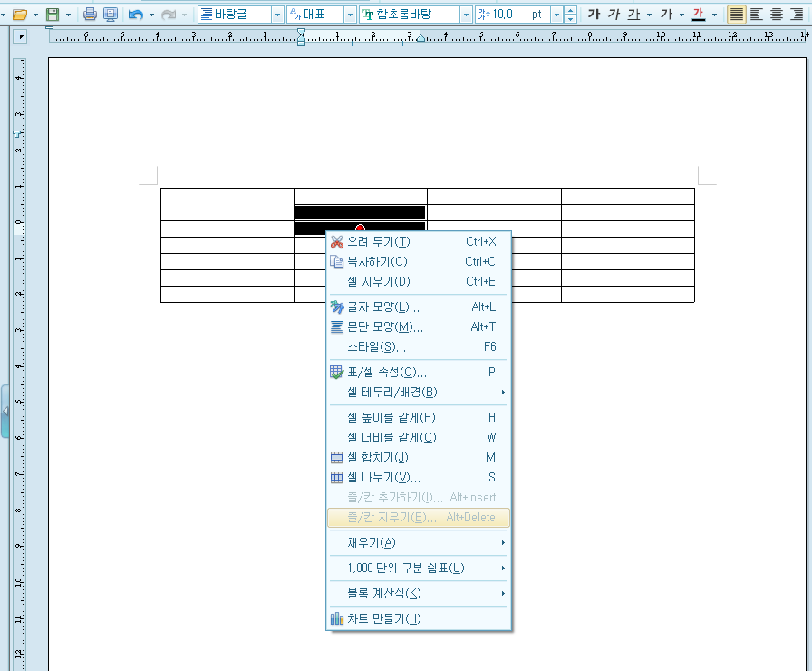Open 글자 모양 character format dialog

click(419, 307)
